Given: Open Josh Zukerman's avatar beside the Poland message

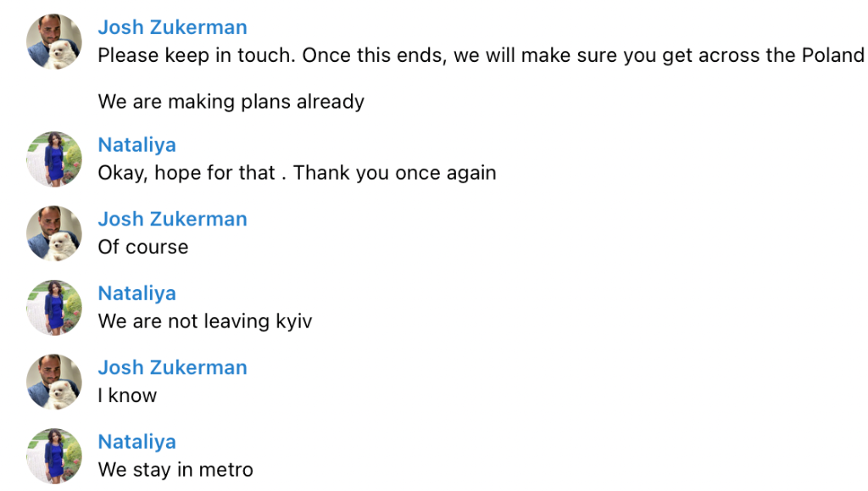Looking at the screenshot, I should pyautogui.click(x=54, y=42).
